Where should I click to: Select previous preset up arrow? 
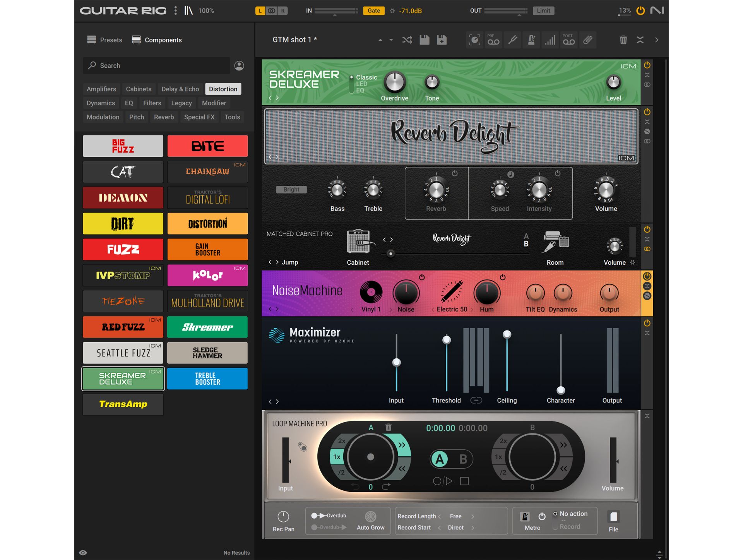coord(380,40)
